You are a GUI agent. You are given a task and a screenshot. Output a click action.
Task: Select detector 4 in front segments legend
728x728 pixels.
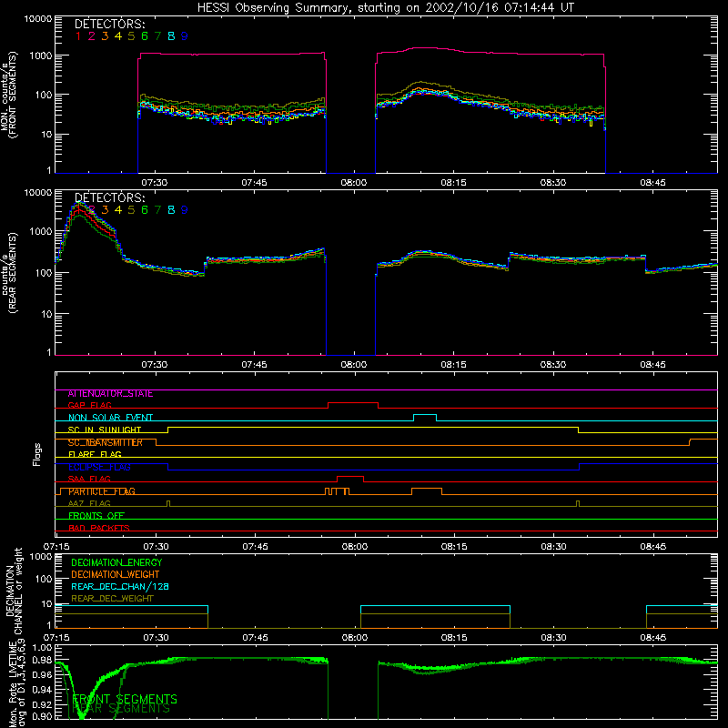pyautogui.click(x=118, y=35)
